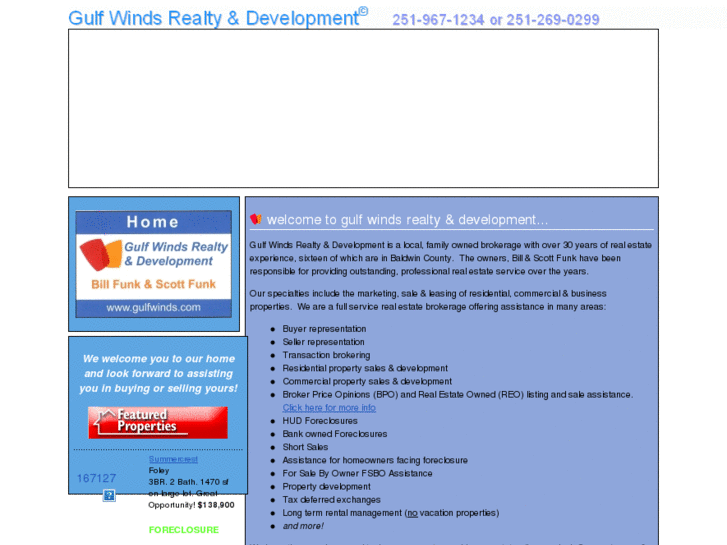Click the 'Assistance for homeowners facing foreclosure' item
Screen dimensions: 727x545
tap(375, 460)
